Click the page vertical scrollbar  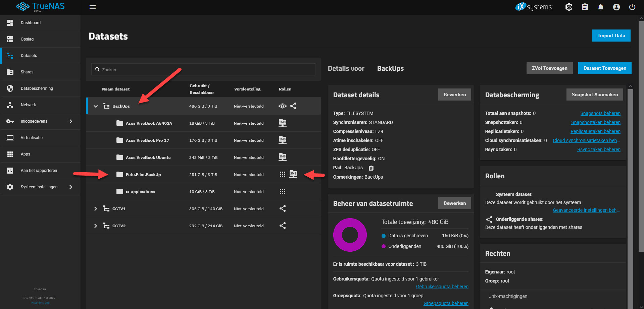641,136
